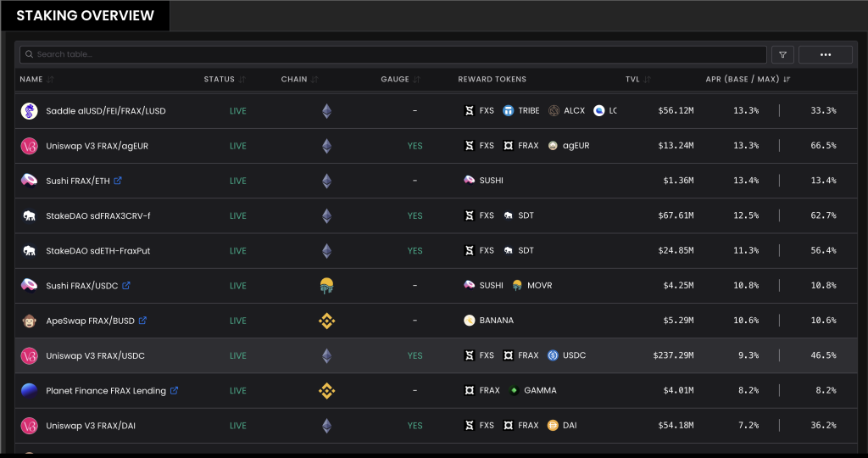Image resolution: width=868 pixels, height=458 pixels.
Task: Sort by TVL column arrows
Action: coord(647,80)
